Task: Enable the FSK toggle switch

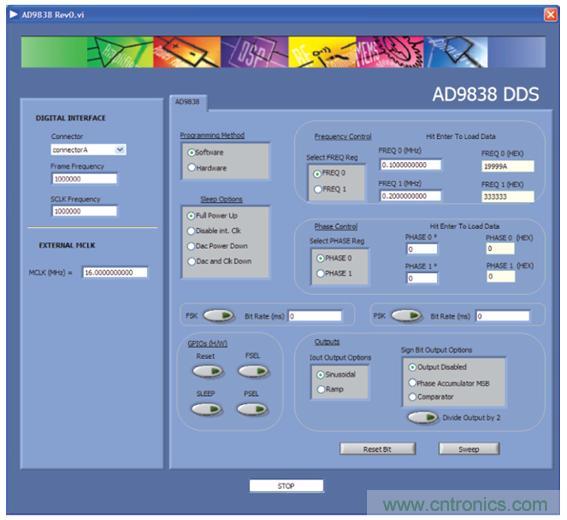Action: tap(218, 316)
